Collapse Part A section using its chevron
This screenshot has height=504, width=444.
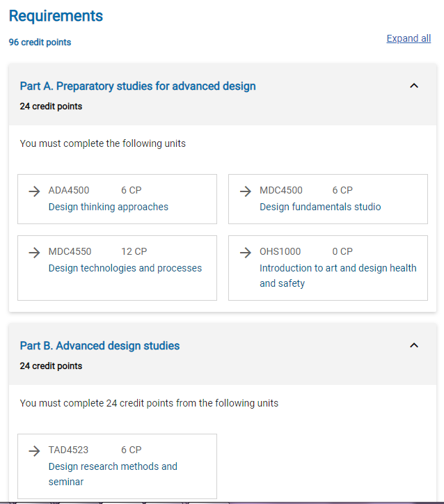414,86
